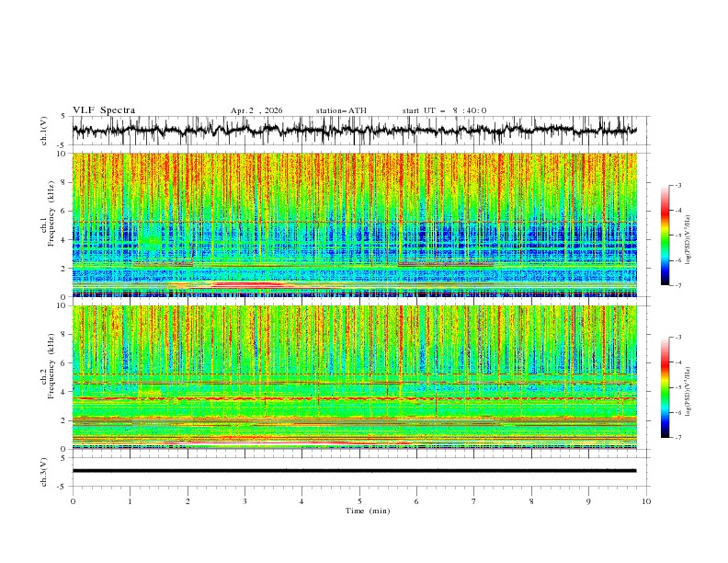Click the "ch.3(V)" waveform axis label
The height and width of the screenshot is (563, 728).
(44, 473)
